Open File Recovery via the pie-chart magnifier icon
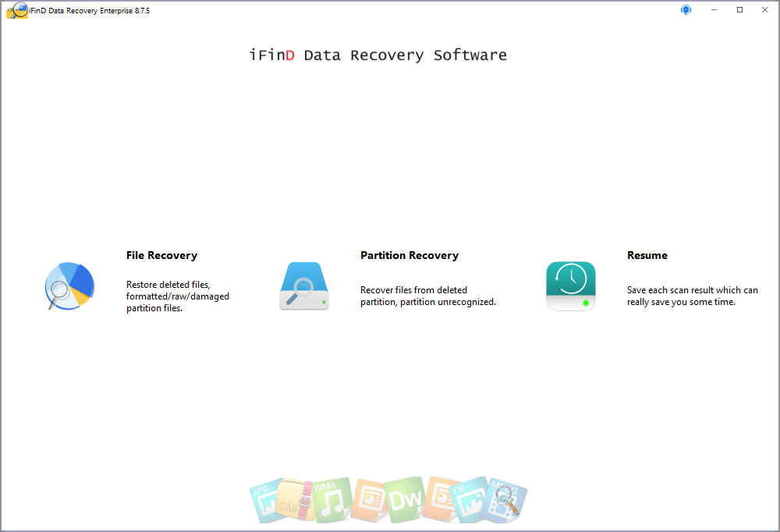 click(69, 286)
